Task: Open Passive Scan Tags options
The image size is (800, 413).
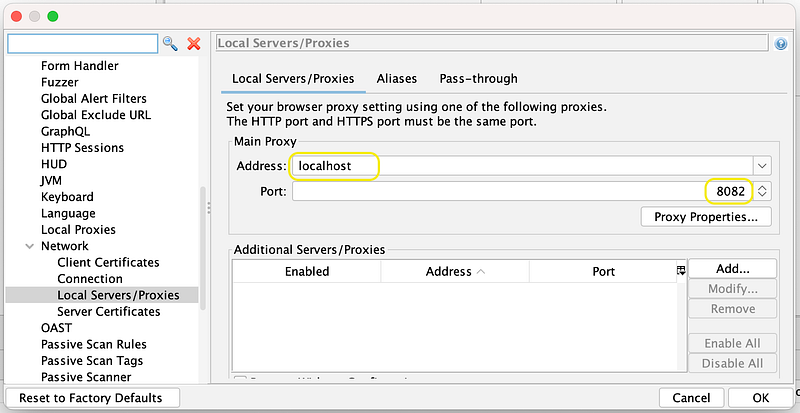Action: (x=92, y=360)
